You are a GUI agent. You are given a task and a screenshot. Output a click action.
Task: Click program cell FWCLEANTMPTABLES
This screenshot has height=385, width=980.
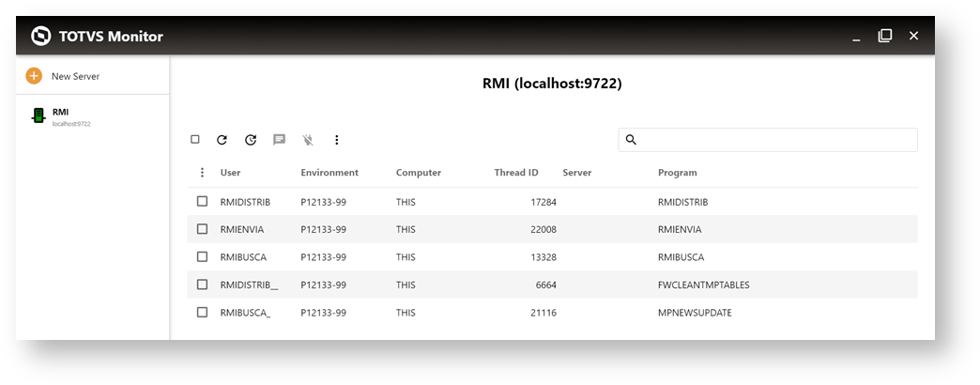[x=703, y=285]
